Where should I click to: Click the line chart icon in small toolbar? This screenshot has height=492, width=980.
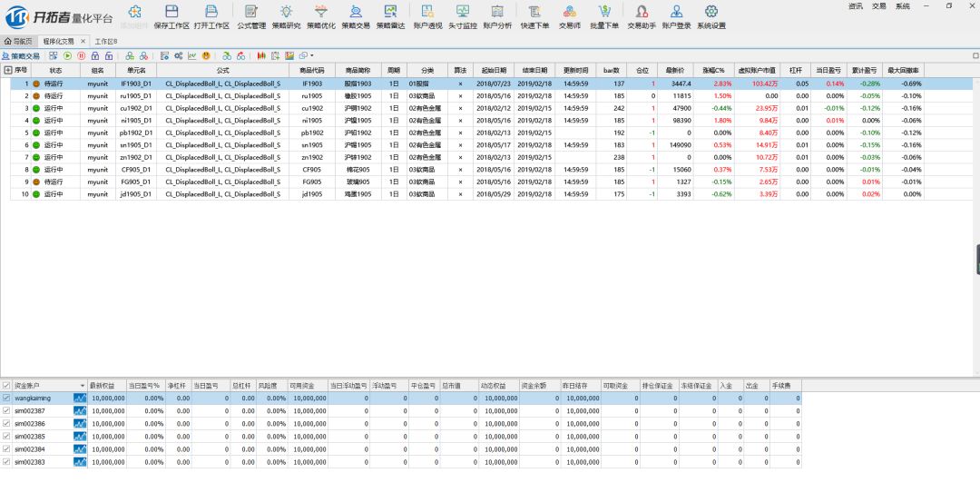click(191, 55)
